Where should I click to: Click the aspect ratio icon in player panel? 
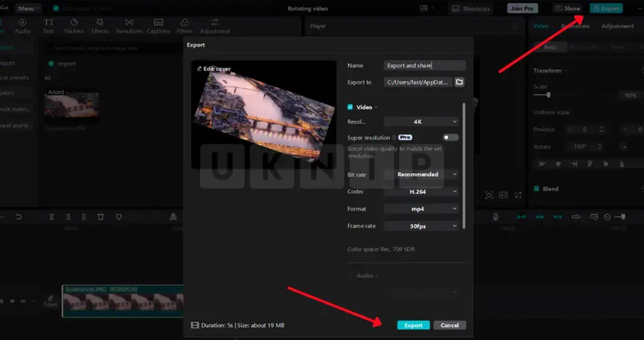[x=503, y=195]
